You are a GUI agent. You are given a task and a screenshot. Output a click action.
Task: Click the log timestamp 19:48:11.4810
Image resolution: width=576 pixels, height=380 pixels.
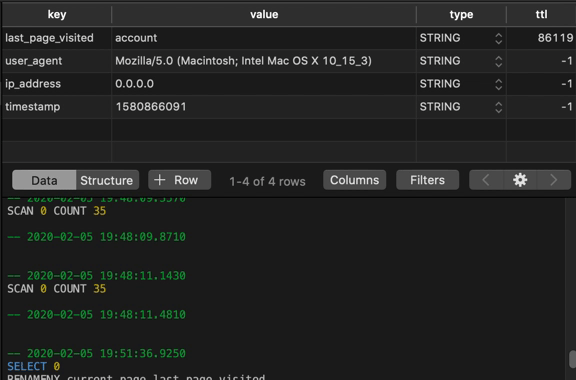tap(97, 315)
